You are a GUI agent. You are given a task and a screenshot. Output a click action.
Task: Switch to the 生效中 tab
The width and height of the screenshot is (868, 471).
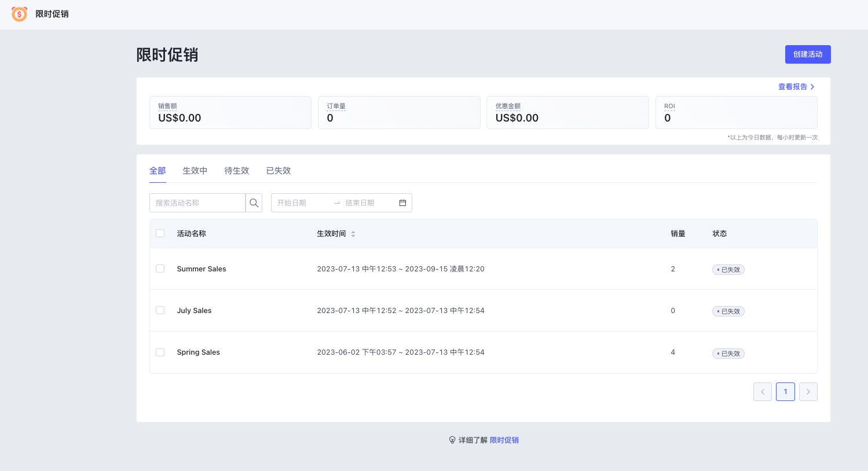point(195,171)
